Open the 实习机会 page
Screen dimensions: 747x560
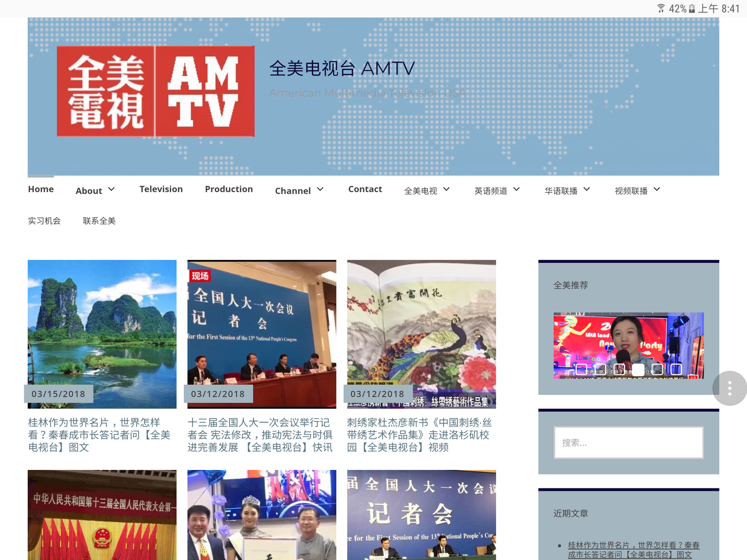[x=44, y=221]
